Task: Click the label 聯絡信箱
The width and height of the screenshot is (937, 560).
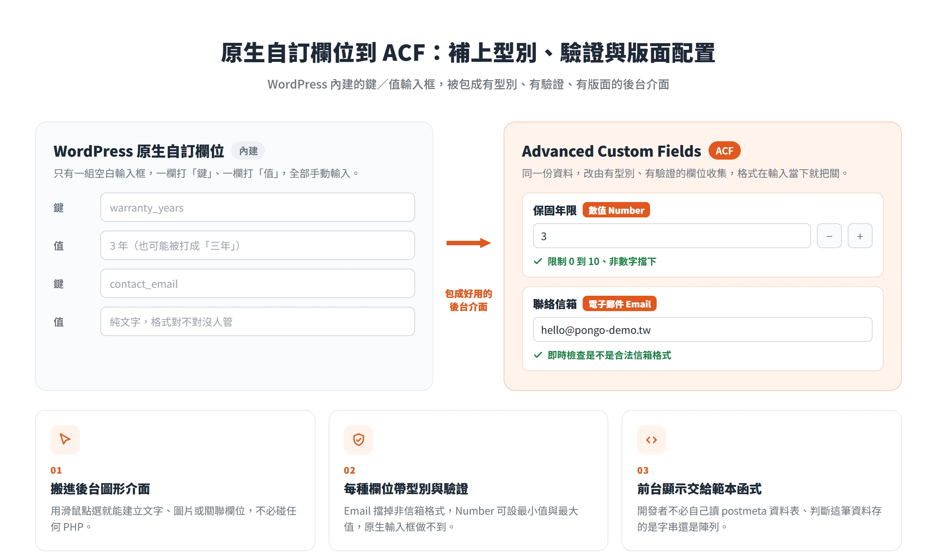Action: point(555,304)
